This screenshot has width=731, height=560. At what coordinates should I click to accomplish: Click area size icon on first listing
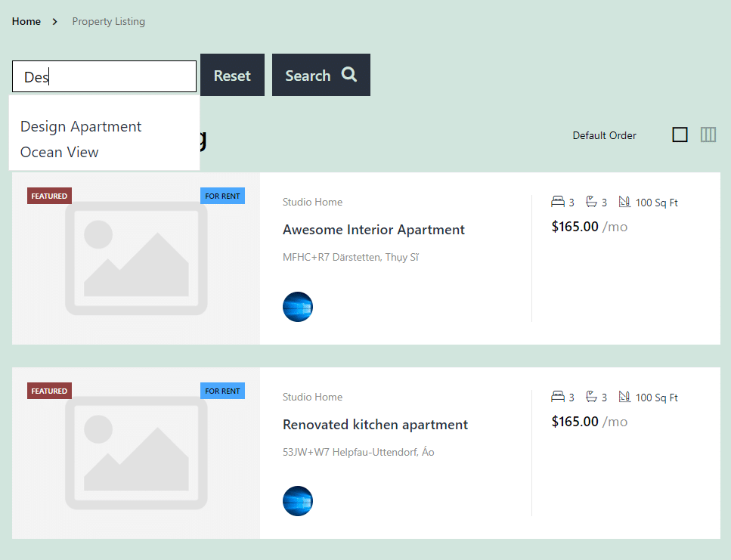[624, 202]
